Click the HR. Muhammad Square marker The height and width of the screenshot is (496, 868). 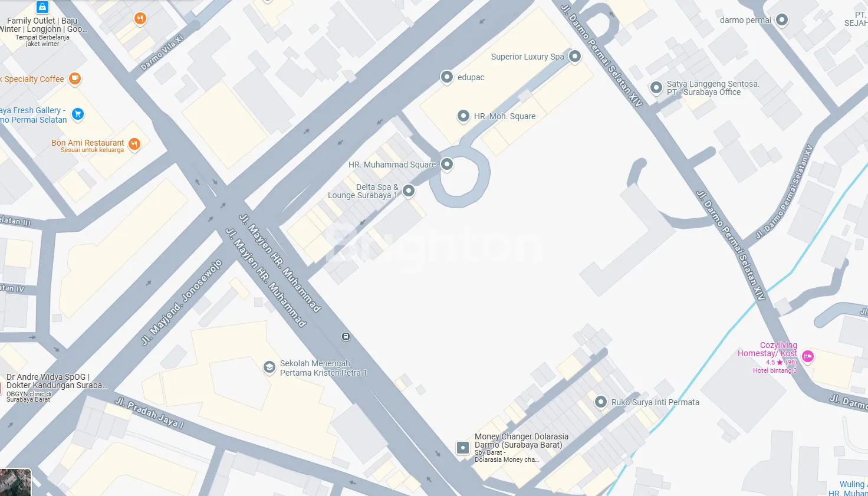pyautogui.click(x=447, y=164)
